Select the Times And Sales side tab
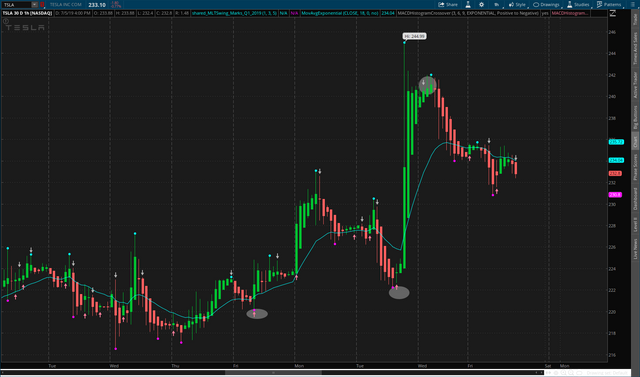640x377 pixels. click(636, 49)
